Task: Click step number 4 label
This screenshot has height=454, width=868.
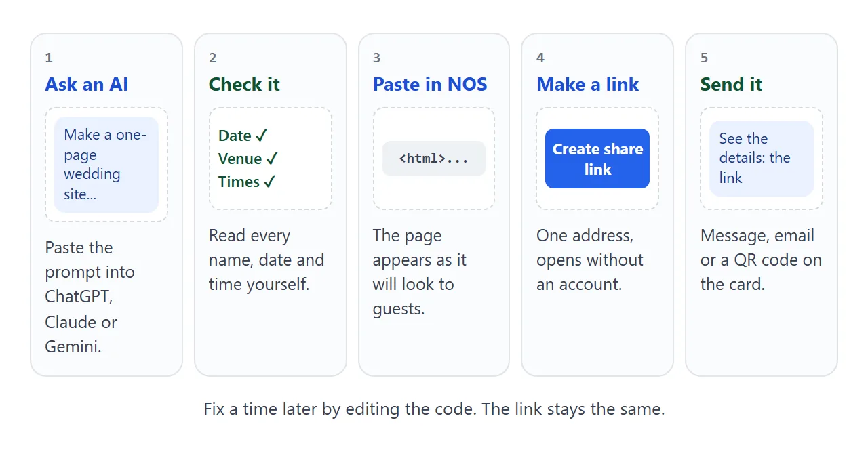Action: [540, 58]
